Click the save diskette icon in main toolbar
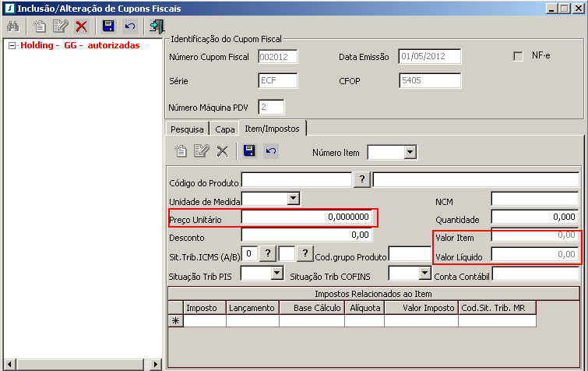 pos(108,26)
